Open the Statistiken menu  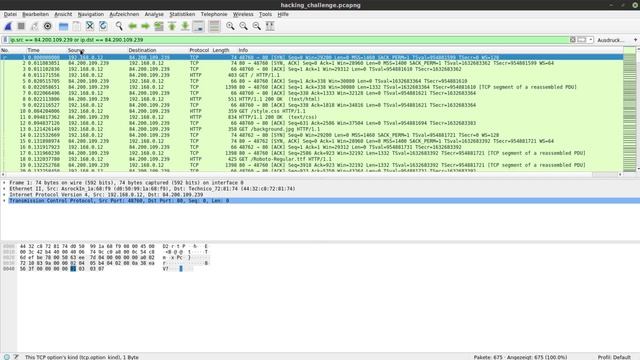click(x=182, y=14)
